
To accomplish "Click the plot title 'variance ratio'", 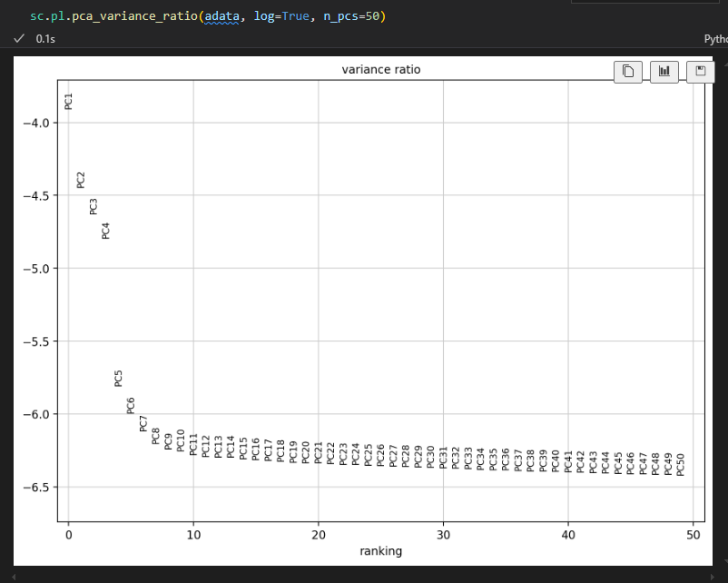I will [x=381, y=69].
